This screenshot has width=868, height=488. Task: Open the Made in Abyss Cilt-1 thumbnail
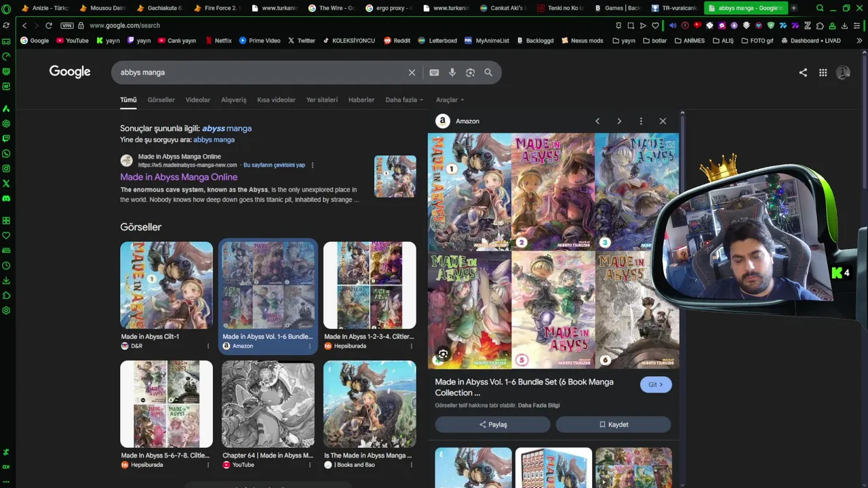(167, 285)
